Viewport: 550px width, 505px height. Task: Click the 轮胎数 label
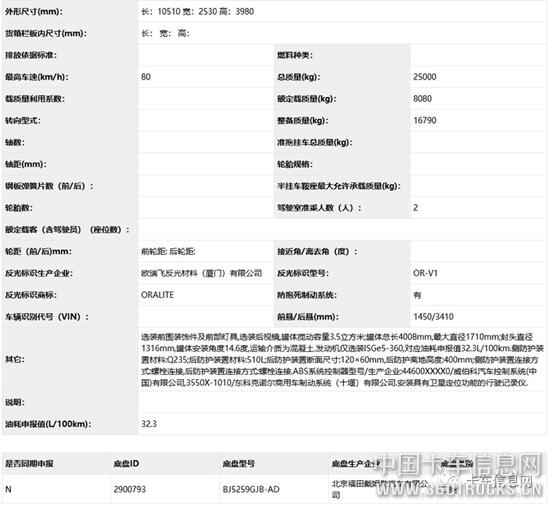pyautogui.click(x=19, y=208)
